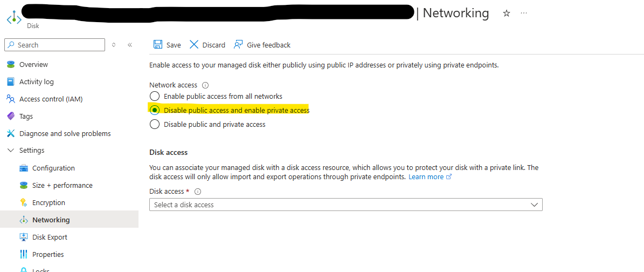Collapse the sidebar with the double chevron
This screenshot has height=272, width=644.
(130, 45)
